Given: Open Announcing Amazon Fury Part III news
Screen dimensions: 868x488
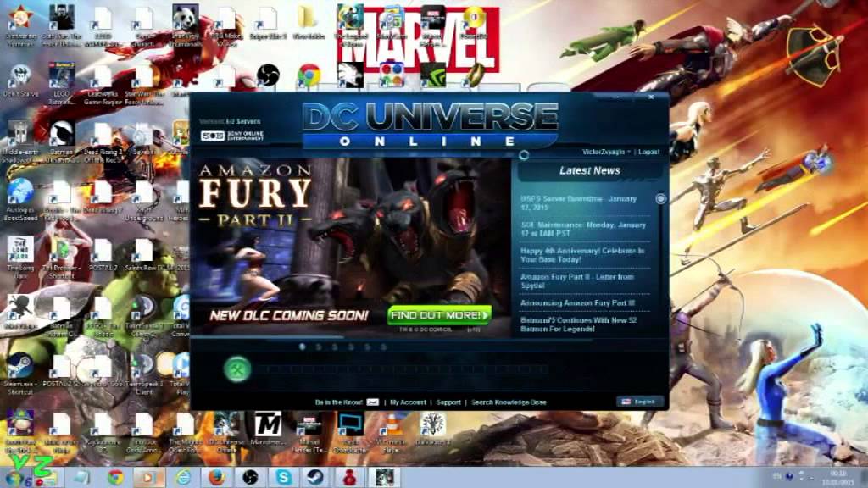Looking at the screenshot, I should (577, 303).
